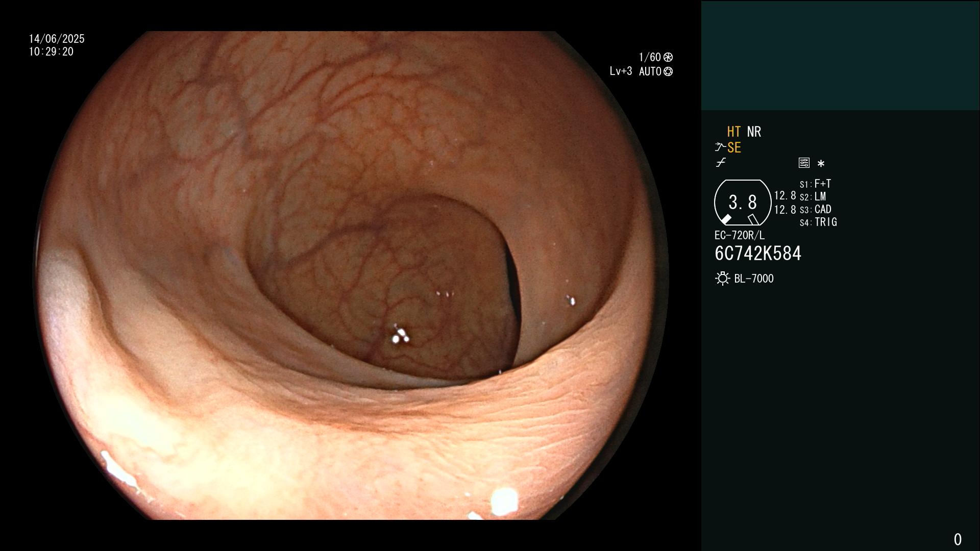980x551 pixels.
Task: Click the hollow channel marker in scope diagram
Action: coord(753,219)
